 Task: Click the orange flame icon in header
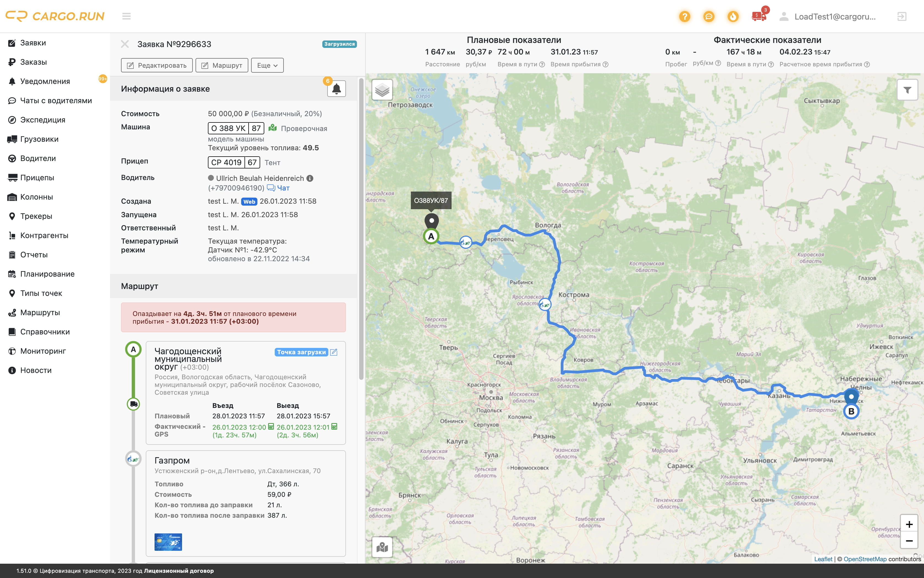tap(733, 17)
